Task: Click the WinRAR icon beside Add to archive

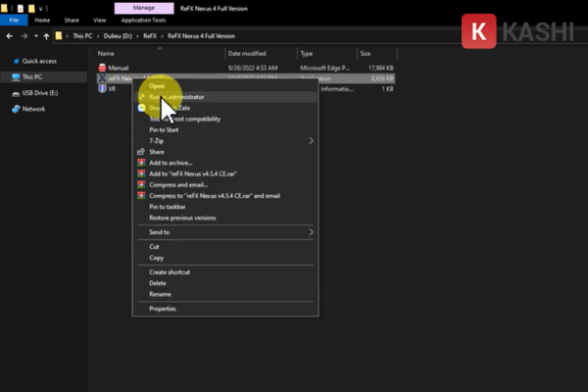Action: click(140, 163)
